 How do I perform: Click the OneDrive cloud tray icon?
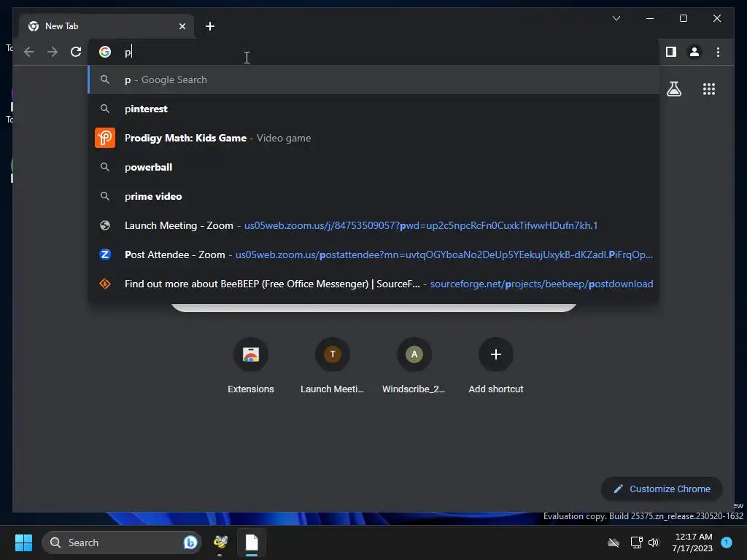pos(613,542)
